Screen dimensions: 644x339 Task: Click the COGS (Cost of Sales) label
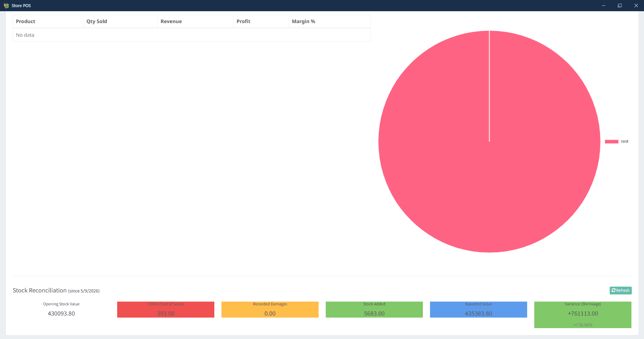click(166, 304)
